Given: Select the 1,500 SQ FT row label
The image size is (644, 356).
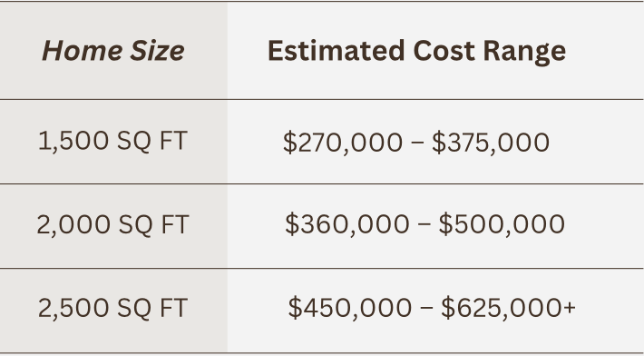Looking at the screenshot, I should [113, 141].
